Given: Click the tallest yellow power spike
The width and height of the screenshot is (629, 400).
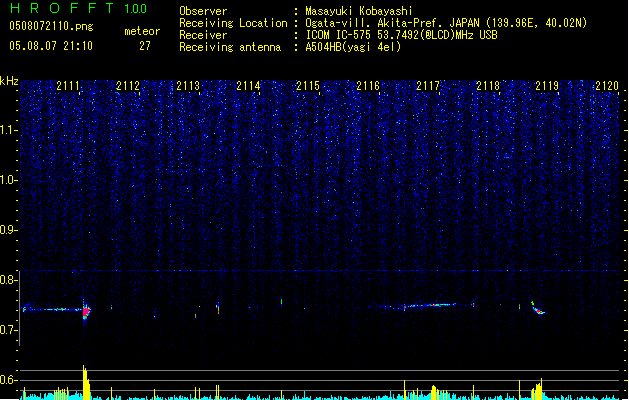Looking at the screenshot, I should click(x=86, y=382).
